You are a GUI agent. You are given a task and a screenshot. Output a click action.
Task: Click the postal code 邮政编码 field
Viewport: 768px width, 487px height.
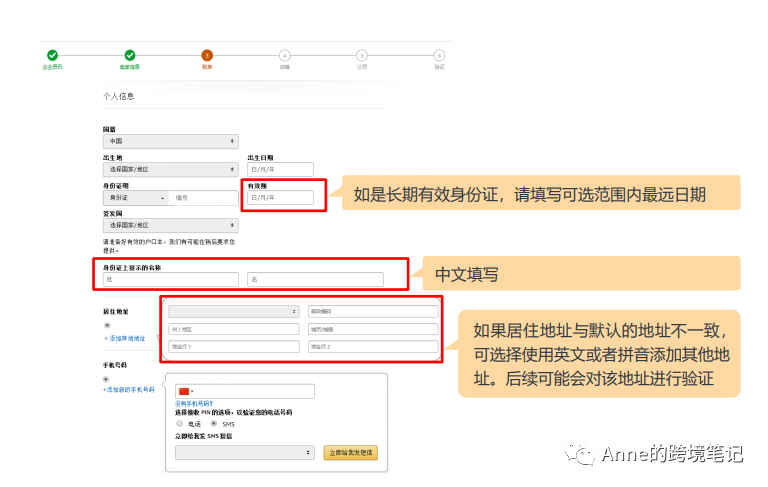pyautogui.click(x=373, y=311)
